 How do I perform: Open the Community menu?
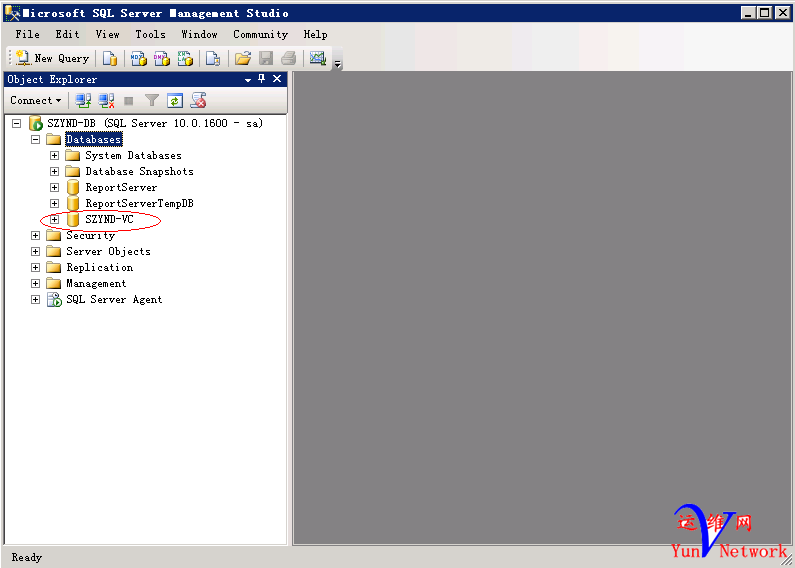(261, 34)
